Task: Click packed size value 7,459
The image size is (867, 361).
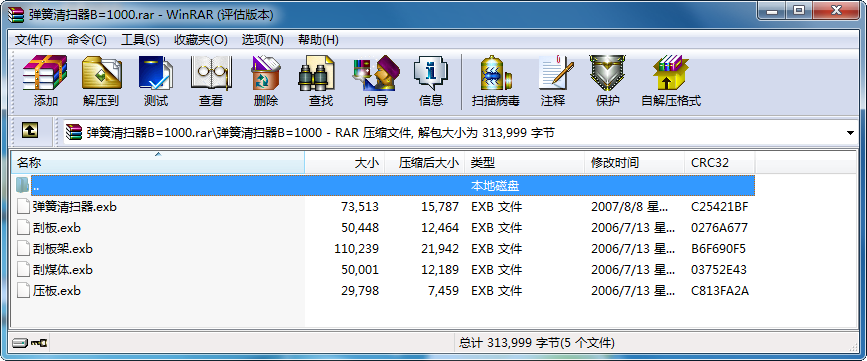Action: [x=443, y=291]
